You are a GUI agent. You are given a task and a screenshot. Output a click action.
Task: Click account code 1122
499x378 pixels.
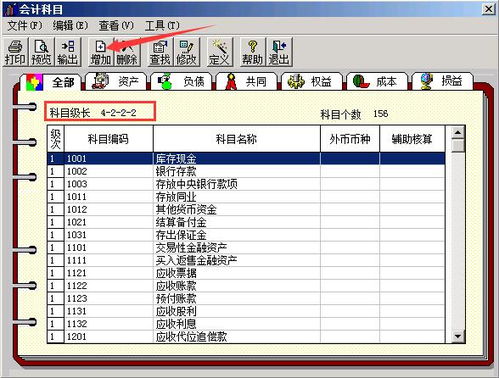click(x=77, y=286)
